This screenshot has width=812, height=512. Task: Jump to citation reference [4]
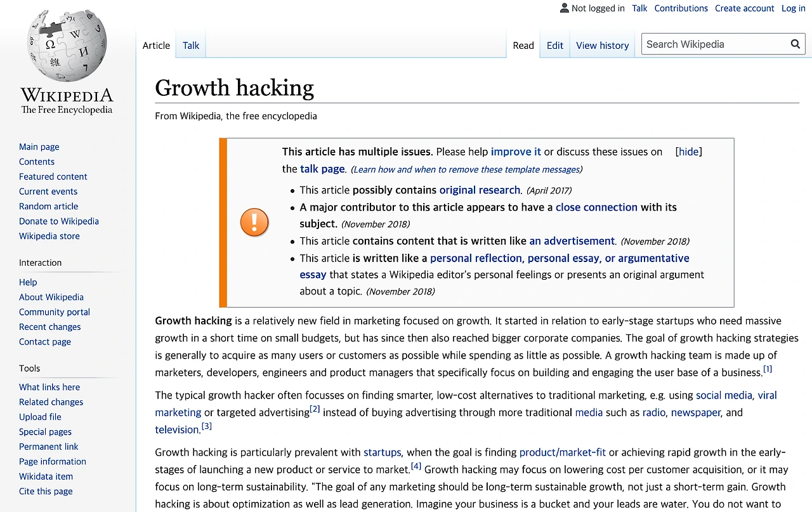coord(416,466)
